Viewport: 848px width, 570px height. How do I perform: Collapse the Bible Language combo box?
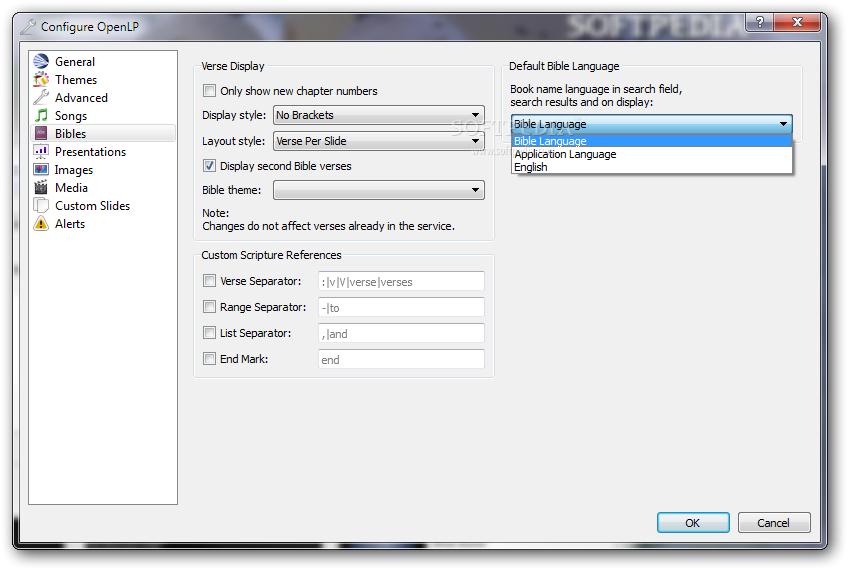[652, 124]
